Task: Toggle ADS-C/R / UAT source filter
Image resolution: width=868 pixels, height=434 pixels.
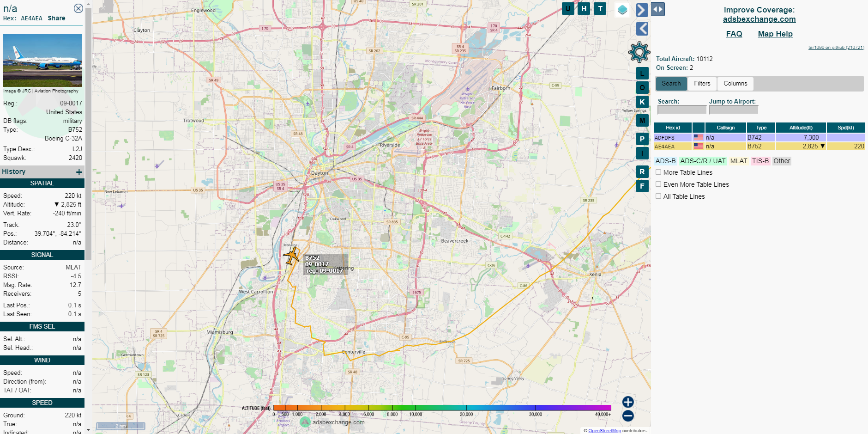Action: tap(703, 161)
